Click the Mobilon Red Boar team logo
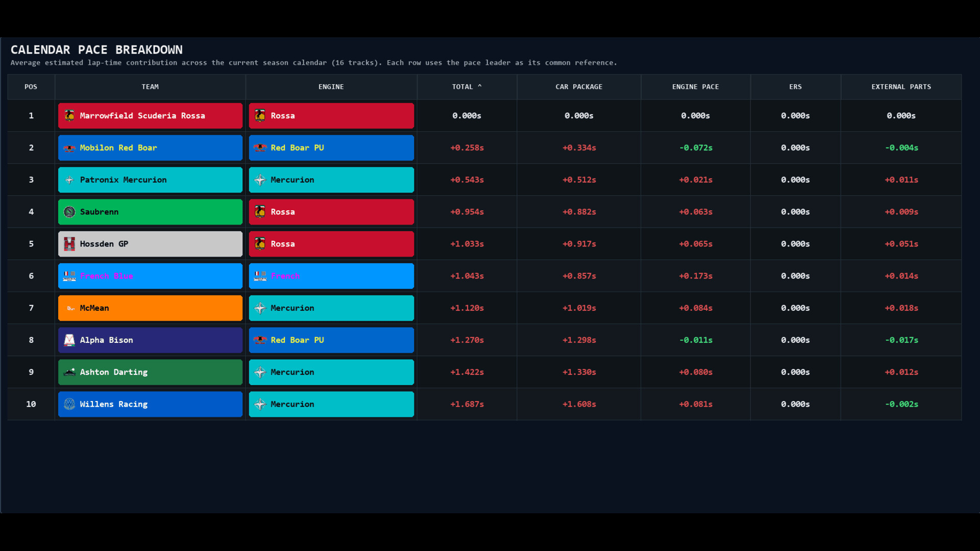This screenshot has width=980, height=551. [x=69, y=148]
